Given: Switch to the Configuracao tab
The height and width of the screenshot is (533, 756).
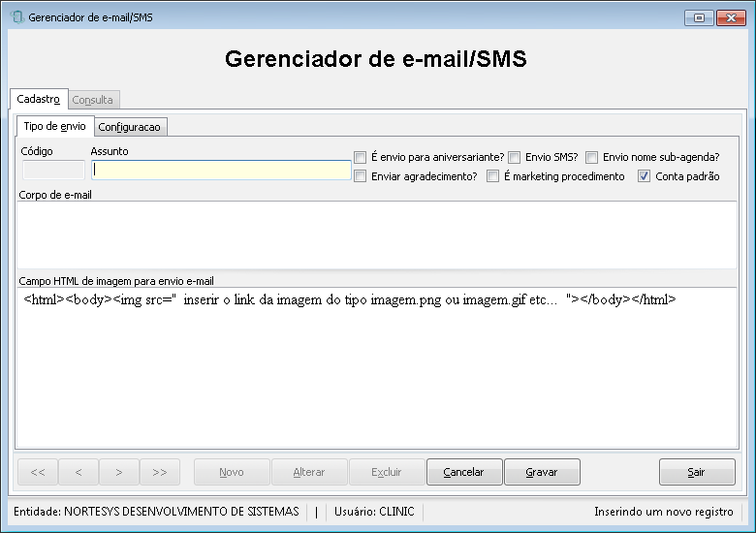Looking at the screenshot, I should click(x=130, y=127).
